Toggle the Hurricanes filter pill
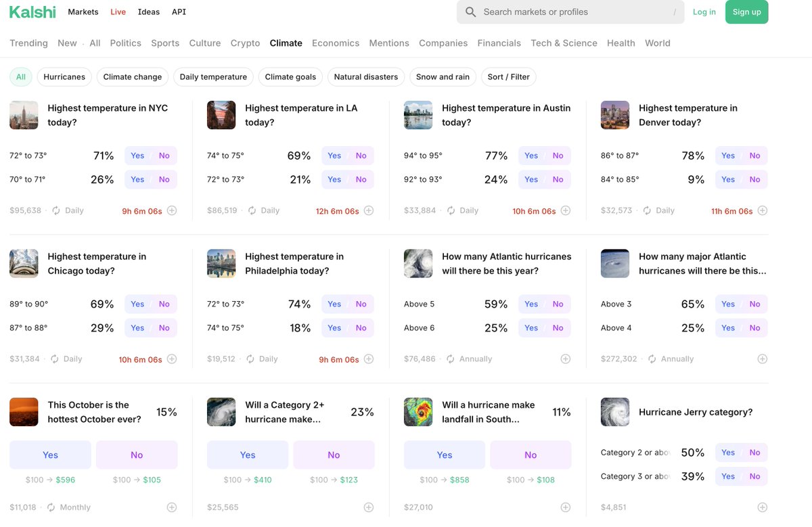Image resolution: width=812 pixels, height=527 pixels. [64, 76]
